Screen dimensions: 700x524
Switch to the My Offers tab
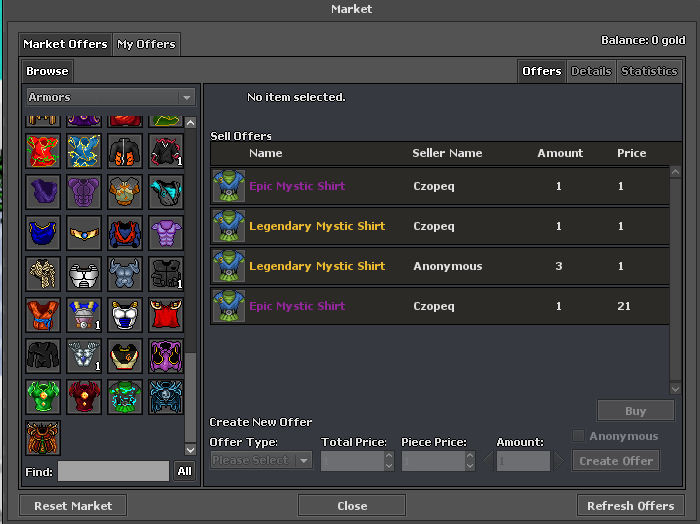coord(146,44)
